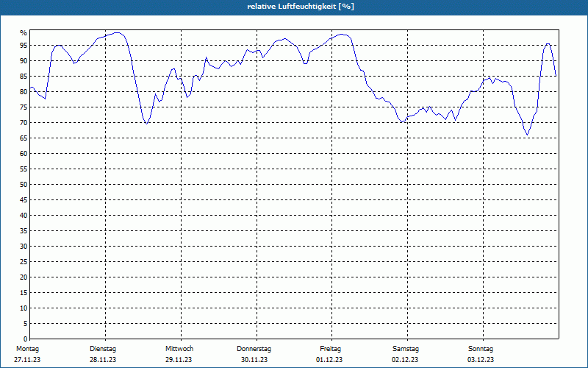Click the date '01.12.23'

(x=329, y=360)
